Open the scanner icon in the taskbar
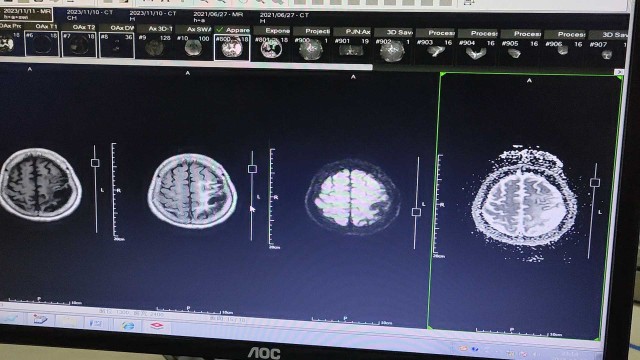Viewport: 640px width, 360px height. click(41, 319)
